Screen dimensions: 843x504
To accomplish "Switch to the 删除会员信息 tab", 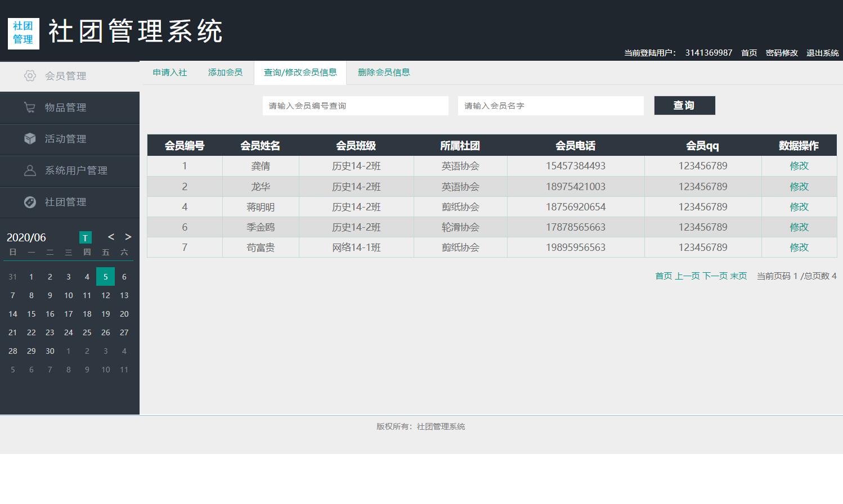I will [x=384, y=73].
